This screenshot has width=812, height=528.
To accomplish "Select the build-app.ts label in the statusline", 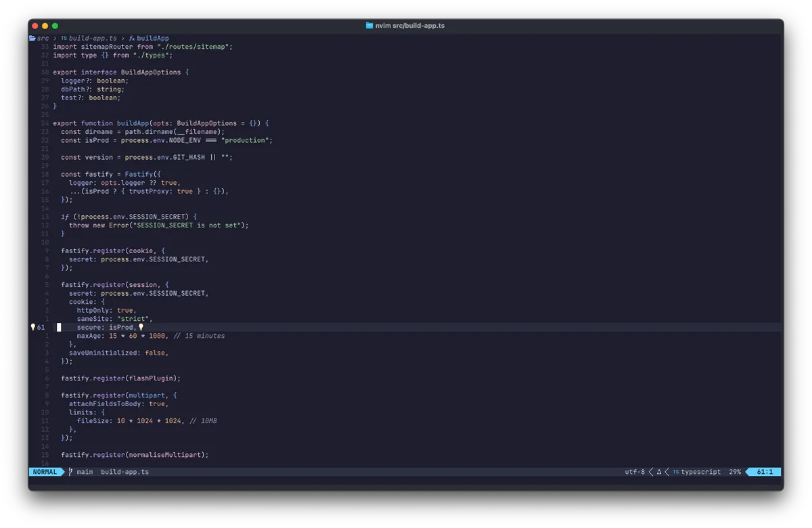I will pos(125,472).
